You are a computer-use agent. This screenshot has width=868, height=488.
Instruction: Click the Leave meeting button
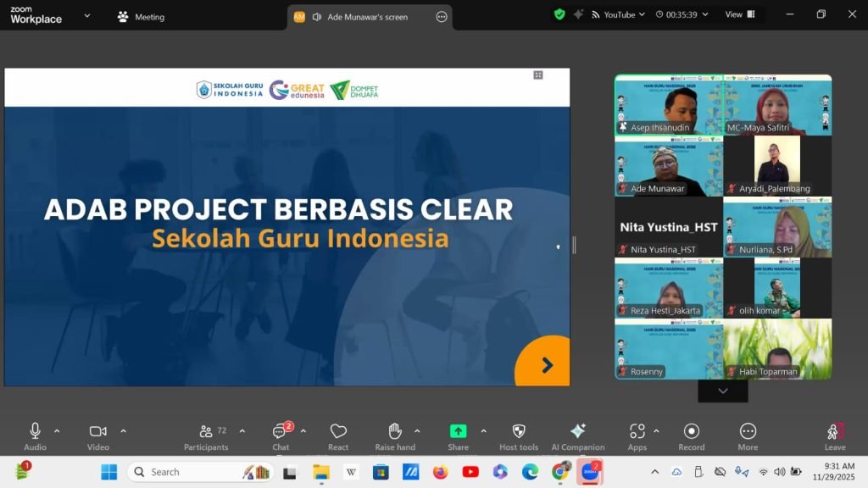coord(835,434)
